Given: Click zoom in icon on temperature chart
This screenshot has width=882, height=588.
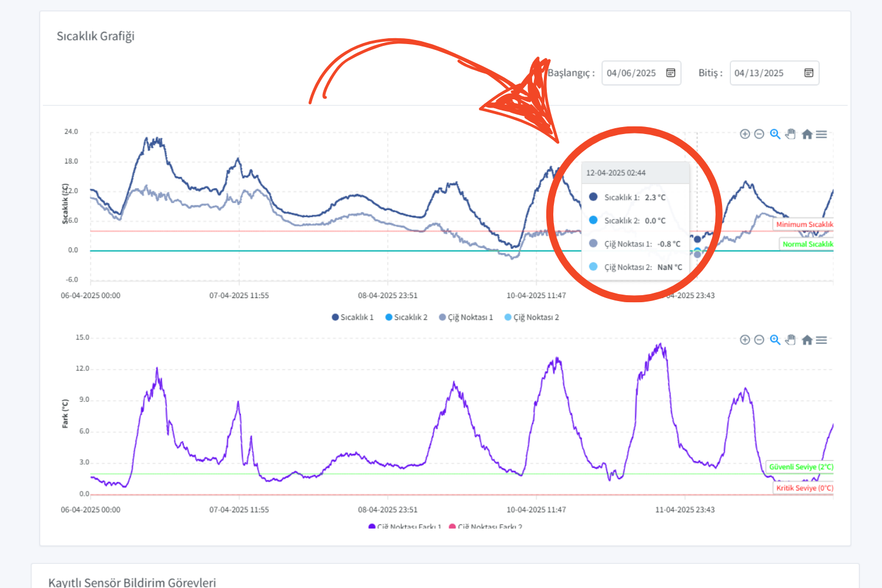Looking at the screenshot, I should click(x=744, y=133).
